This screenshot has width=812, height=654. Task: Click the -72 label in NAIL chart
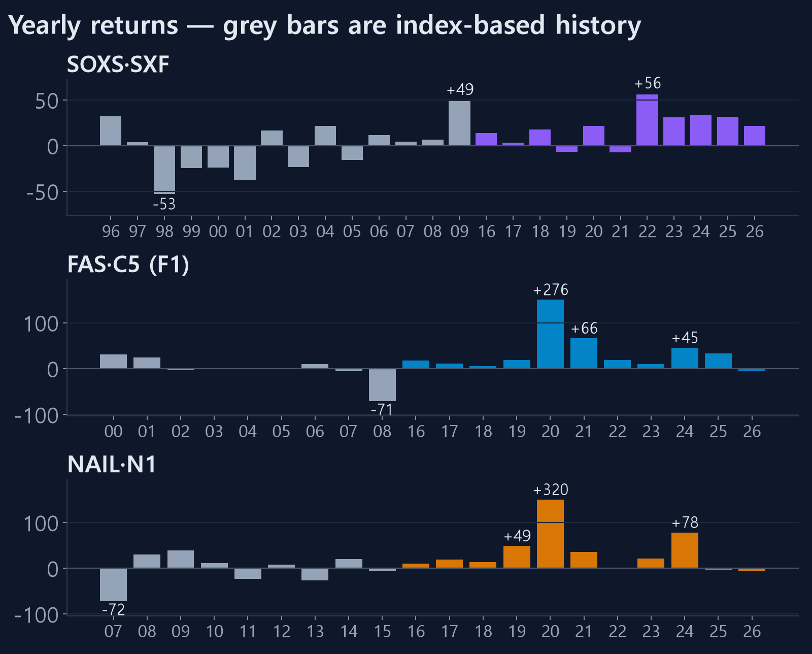click(x=113, y=610)
